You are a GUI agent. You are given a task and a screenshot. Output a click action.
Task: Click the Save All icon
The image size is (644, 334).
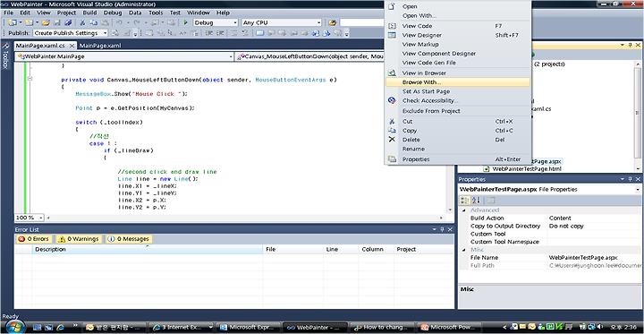pyautogui.click(x=68, y=22)
